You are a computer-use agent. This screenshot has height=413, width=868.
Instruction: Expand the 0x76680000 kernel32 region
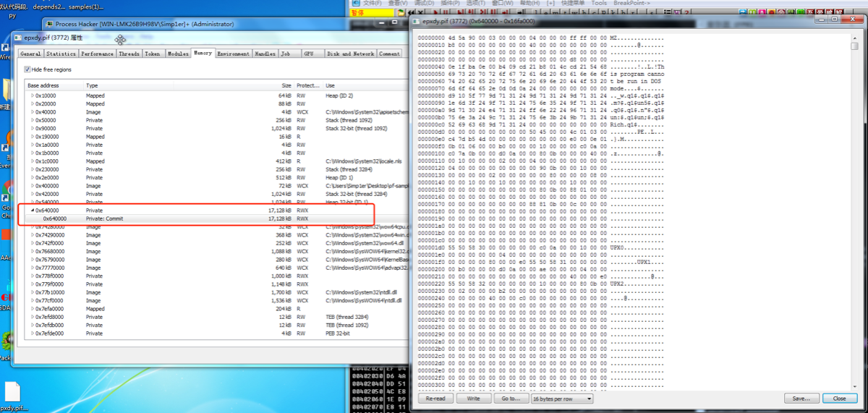point(33,251)
